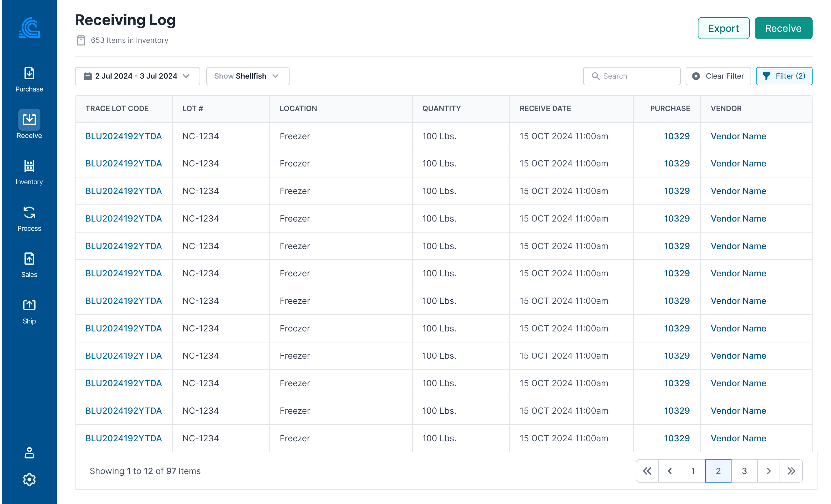Click Showing 1 to 12 of 97 Items
This screenshot has height=504, width=831.
145,471
